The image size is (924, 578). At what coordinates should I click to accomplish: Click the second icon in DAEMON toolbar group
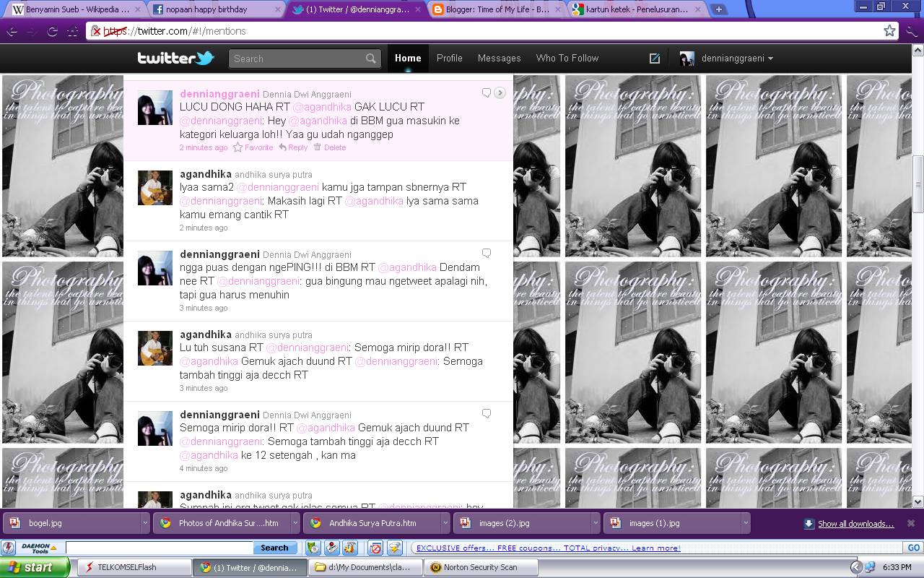tap(331, 548)
